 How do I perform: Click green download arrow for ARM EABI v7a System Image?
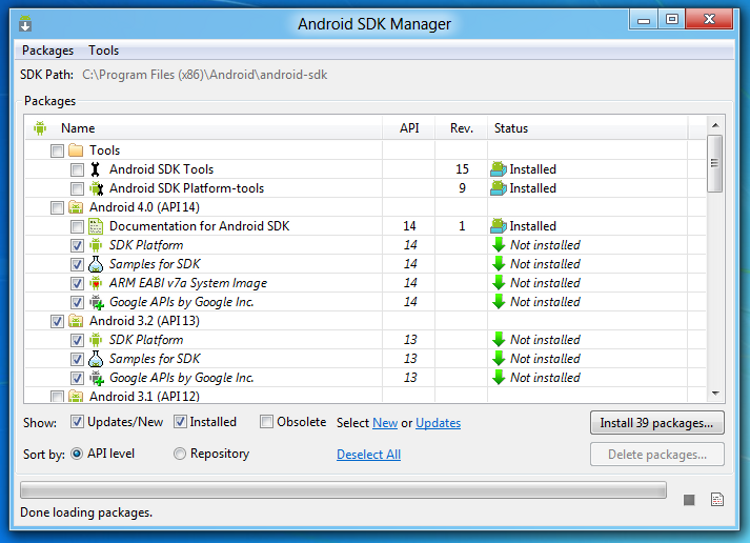tap(499, 283)
